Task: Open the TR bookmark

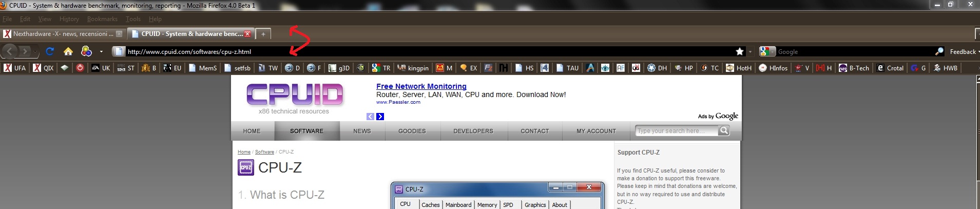Action: pyautogui.click(x=381, y=68)
